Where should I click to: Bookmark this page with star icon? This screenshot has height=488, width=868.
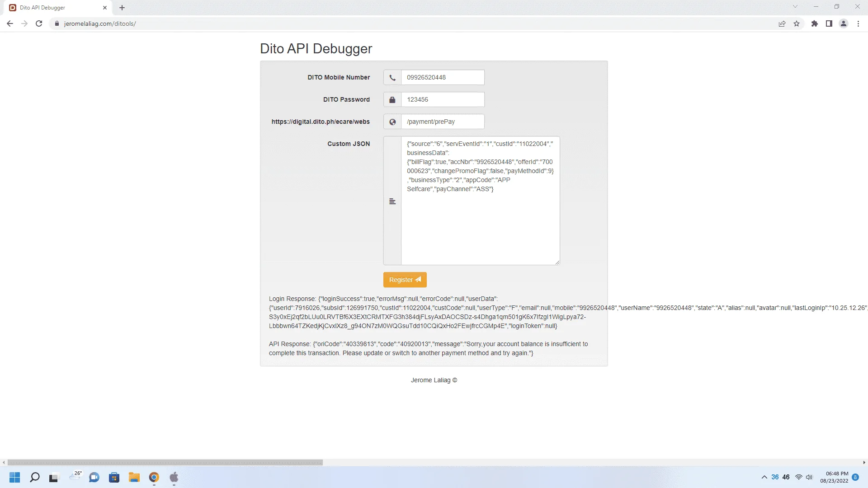point(797,23)
